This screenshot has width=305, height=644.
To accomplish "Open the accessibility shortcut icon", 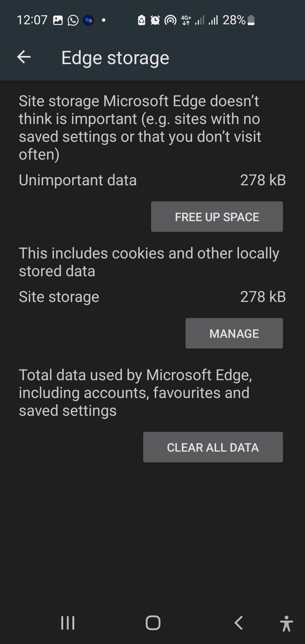I will click(286, 623).
